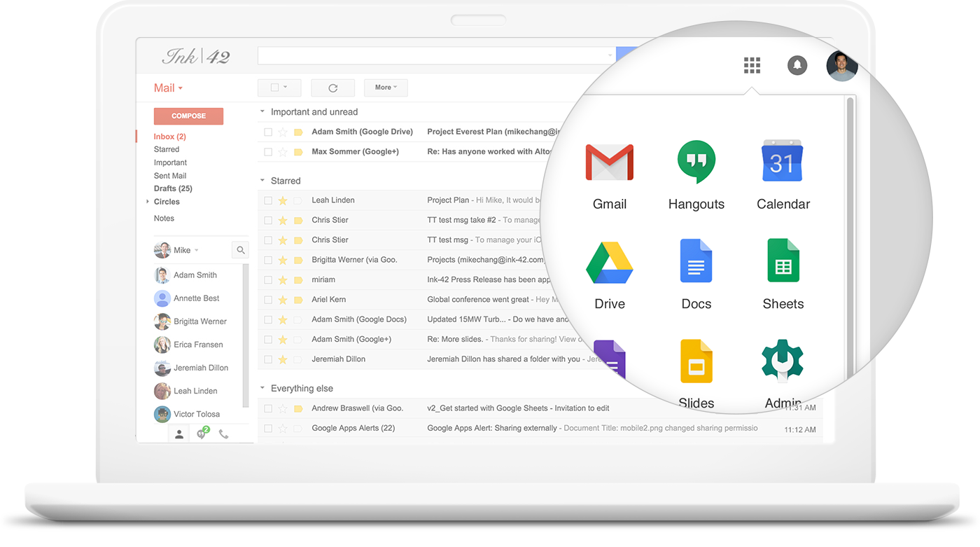The width and height of the screenshot is (980, 547).
Task: Open the purple Forms app icon
Action: coord(610,361)
